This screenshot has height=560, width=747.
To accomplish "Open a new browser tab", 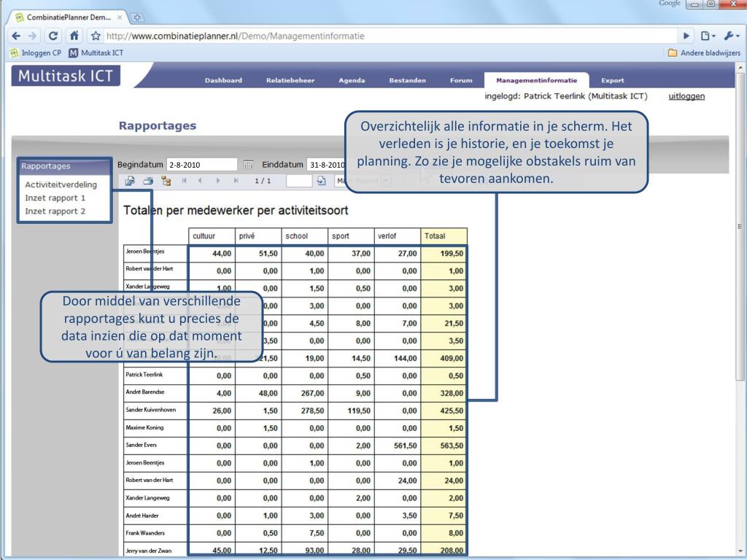I will [136, 17].
